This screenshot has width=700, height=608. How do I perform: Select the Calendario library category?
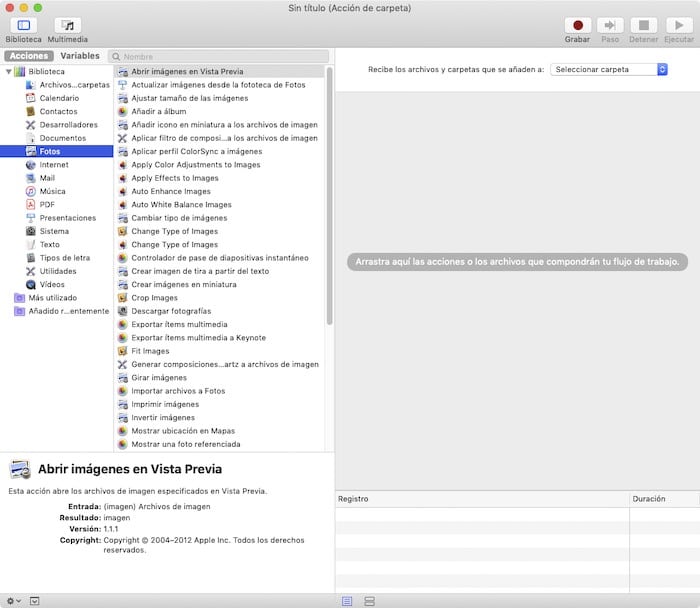coord(59,98)
